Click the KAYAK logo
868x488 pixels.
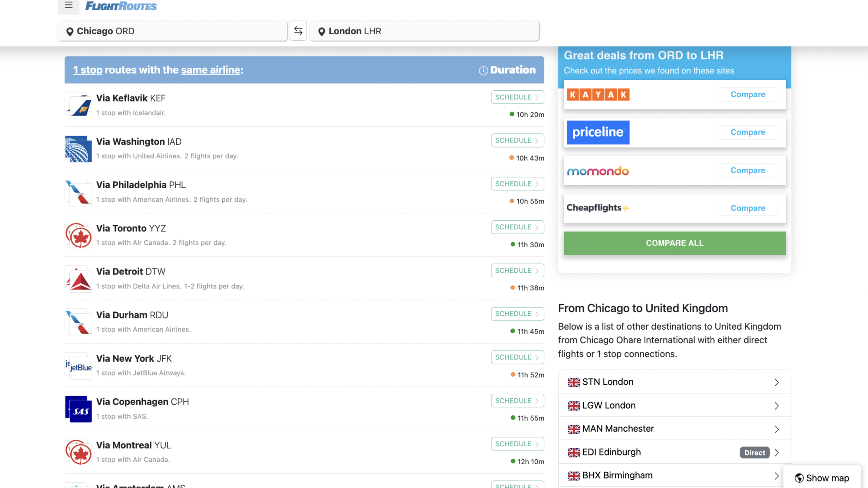click(598, 95)
